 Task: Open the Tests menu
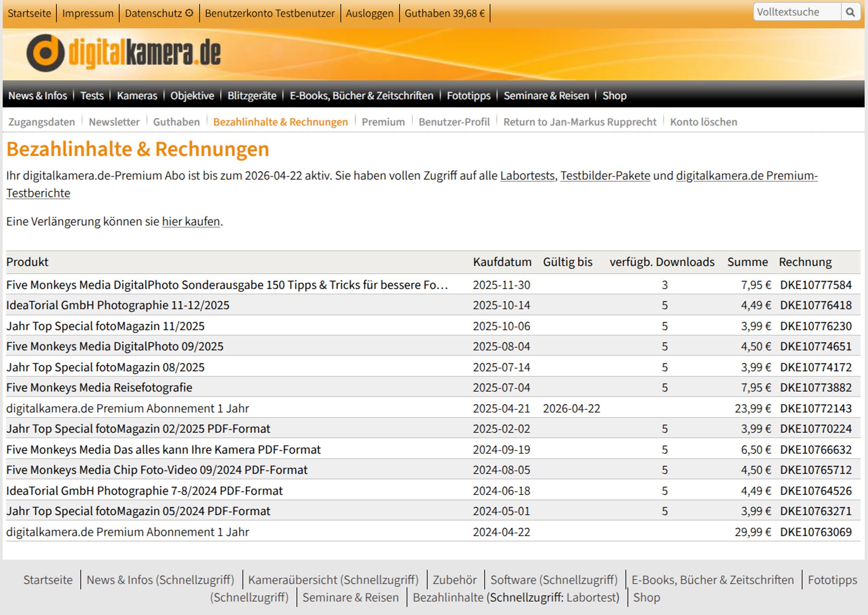92,95
